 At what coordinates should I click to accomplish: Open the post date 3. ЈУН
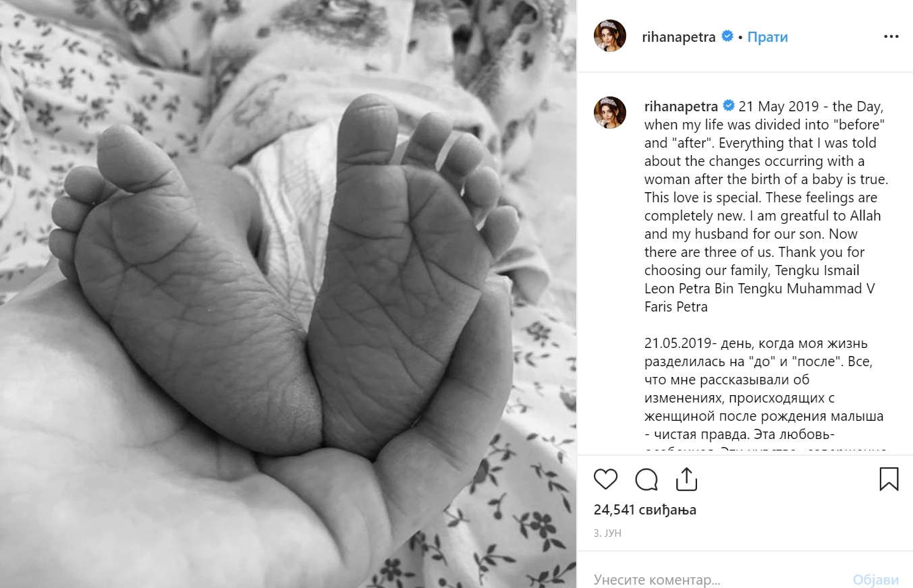[607, 533]
